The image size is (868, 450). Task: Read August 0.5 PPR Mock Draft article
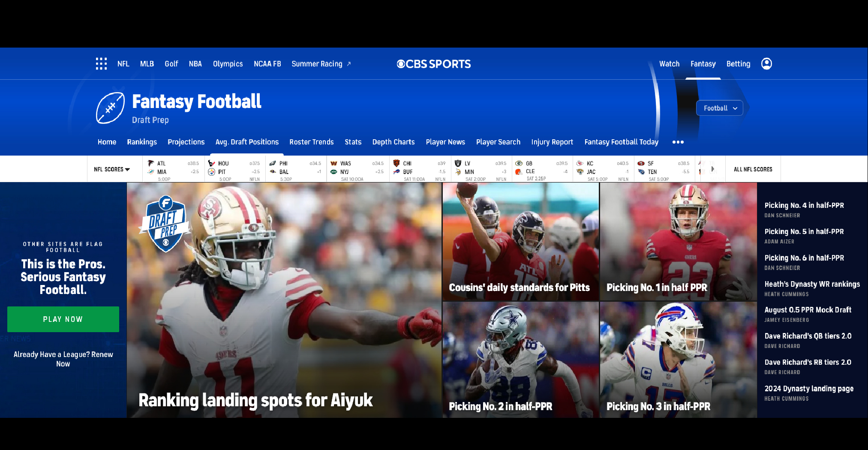click(808, 310)
